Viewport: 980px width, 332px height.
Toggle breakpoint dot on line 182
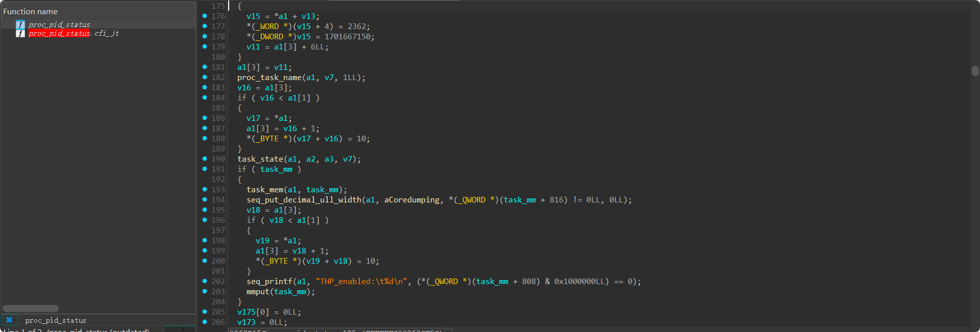205,77
